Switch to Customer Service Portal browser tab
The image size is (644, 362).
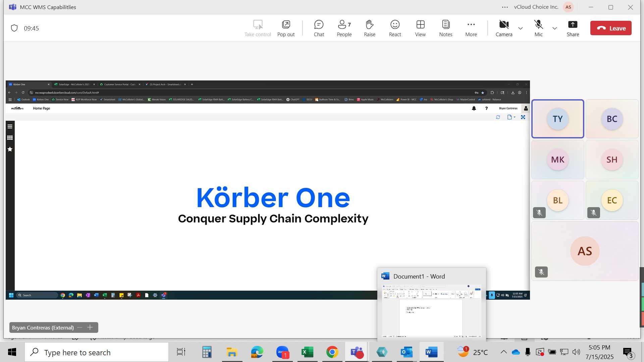tap(120, 84)
